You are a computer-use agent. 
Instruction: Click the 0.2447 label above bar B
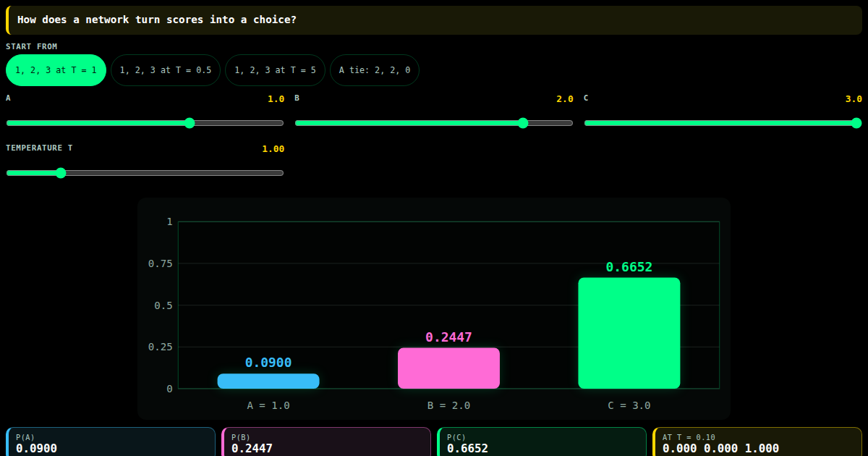pos(448,337)
